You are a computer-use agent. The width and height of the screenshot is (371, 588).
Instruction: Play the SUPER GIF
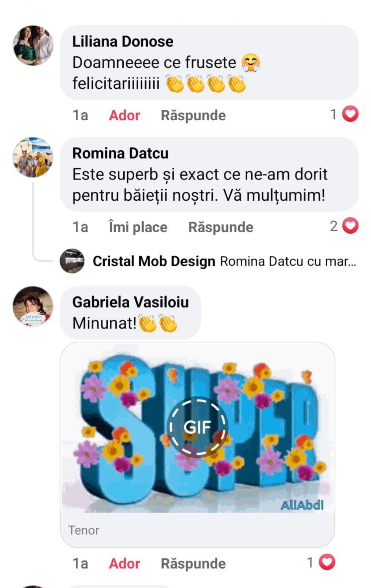pyautogui.click(x=198, y=427)
